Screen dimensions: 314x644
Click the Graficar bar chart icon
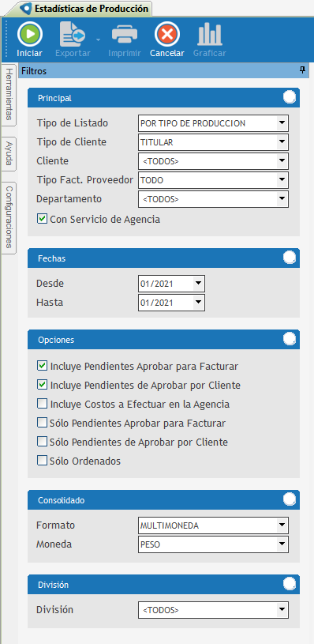coord(210,34)
